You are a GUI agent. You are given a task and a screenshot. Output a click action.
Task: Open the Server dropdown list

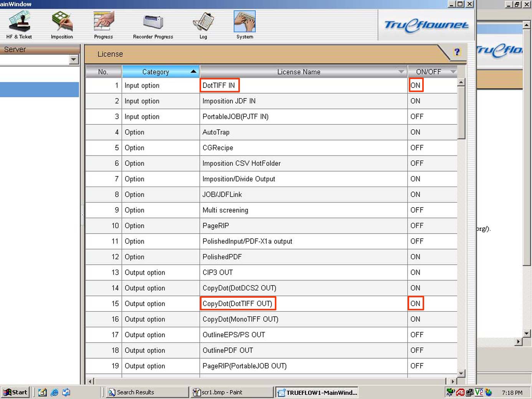(74, 59)
